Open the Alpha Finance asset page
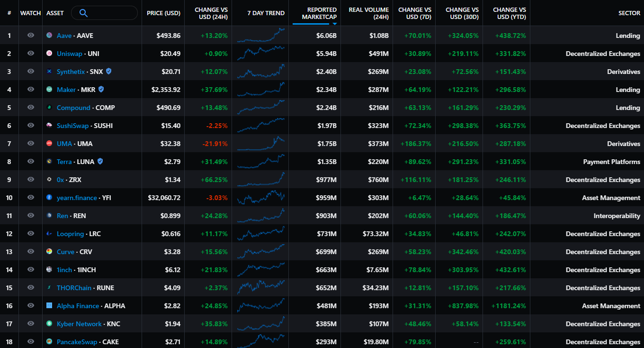Image resolution: width=644 pixels, height=348 pixels. tap(78, 305)
